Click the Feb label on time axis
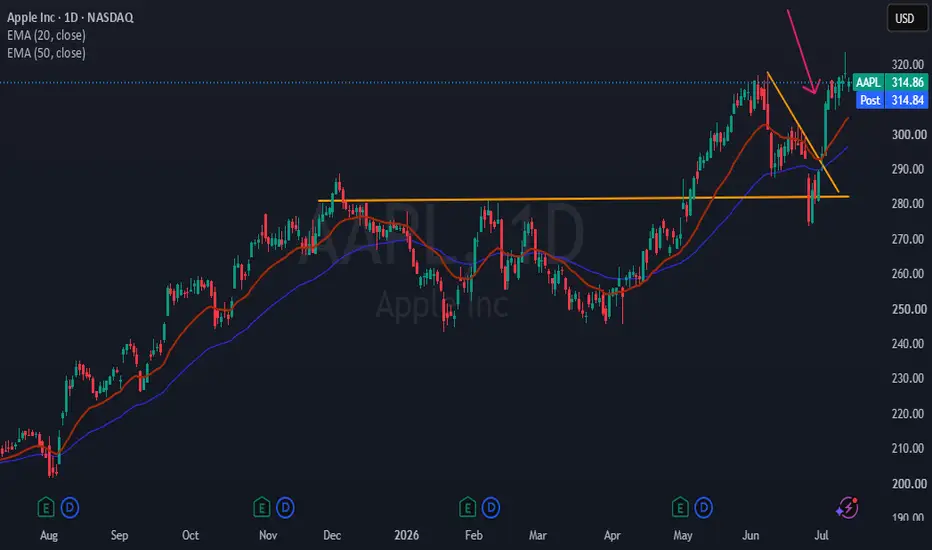The width and height of the screenshot is (932, 550). pos(474,535)
